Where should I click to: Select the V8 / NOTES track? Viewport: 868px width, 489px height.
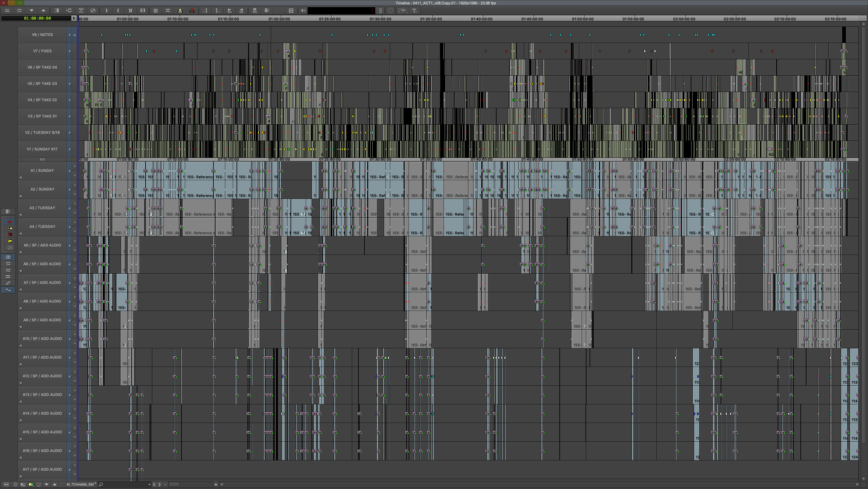pos(42,35)
